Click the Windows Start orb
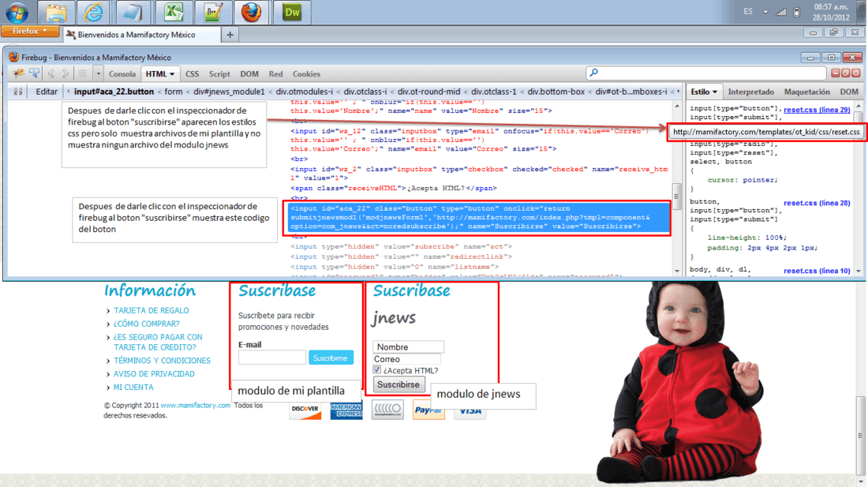 click(17, 12)
